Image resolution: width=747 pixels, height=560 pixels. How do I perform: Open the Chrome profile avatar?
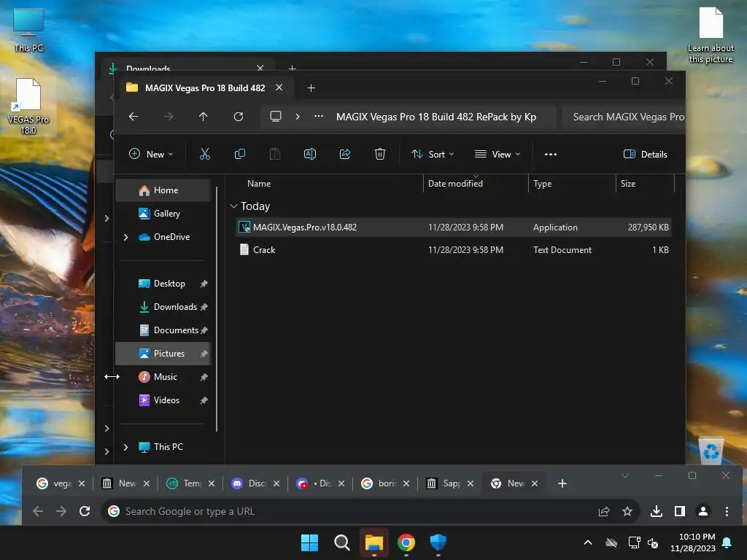point(703,511)
